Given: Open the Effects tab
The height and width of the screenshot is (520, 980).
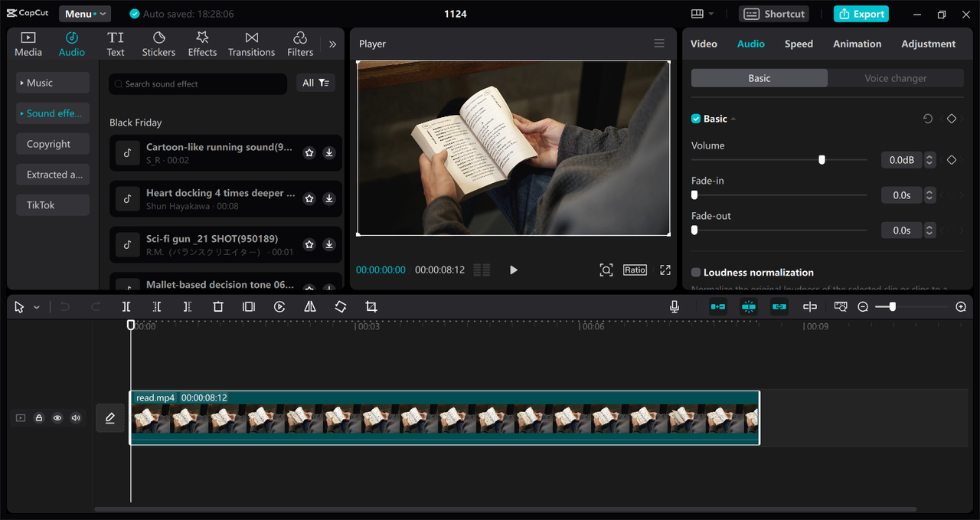Looking at the screenshot, I should pos(202,44).
